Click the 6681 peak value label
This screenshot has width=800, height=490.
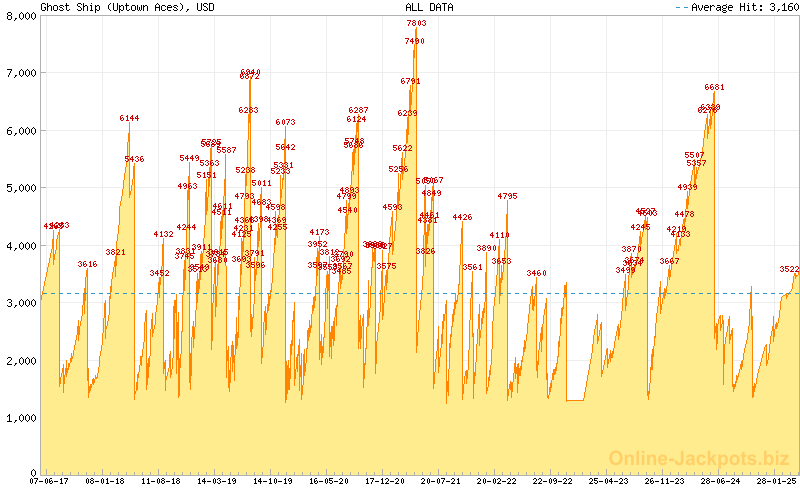click(714, 87)
